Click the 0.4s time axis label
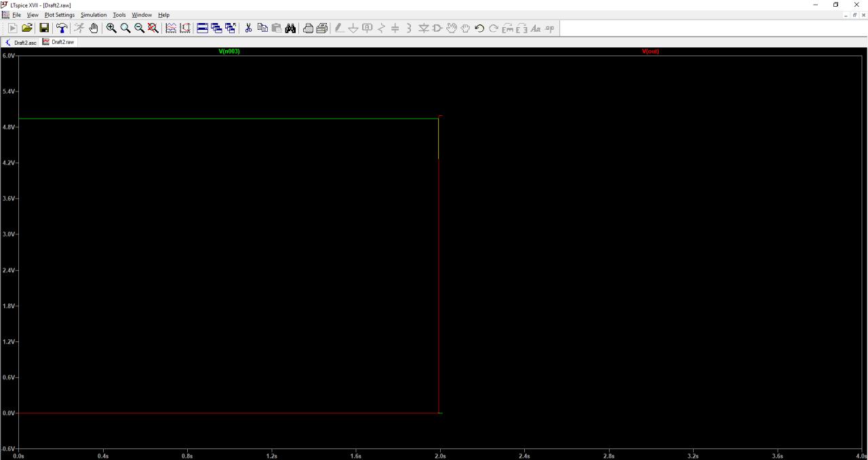Image resolution: width=868 pixels, height=460 pixels. coord(103,456)
